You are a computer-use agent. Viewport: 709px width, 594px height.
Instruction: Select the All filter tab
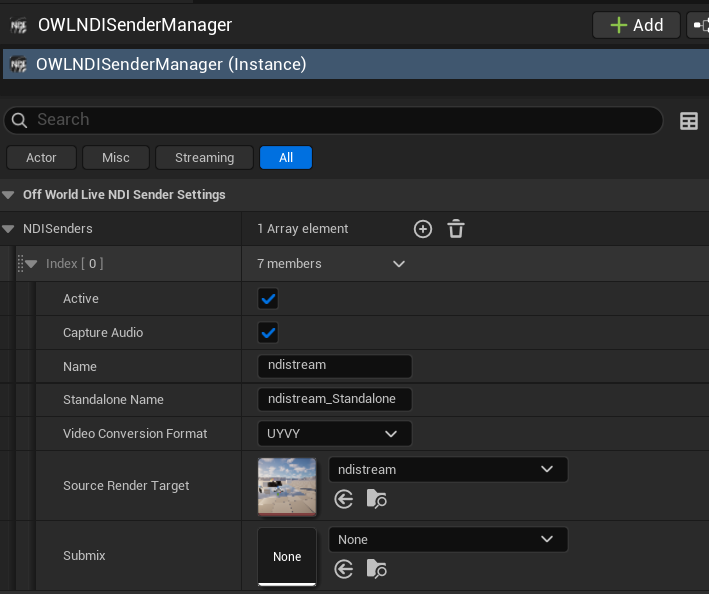[x=286, y=158]
